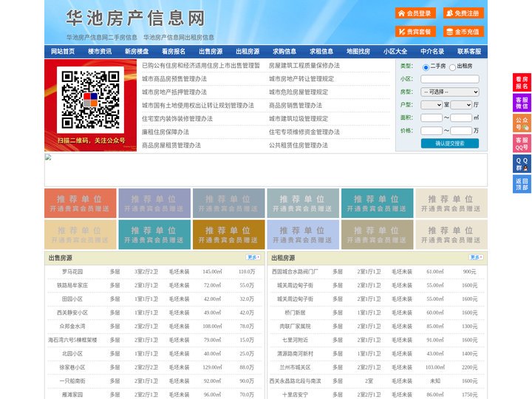The width and height of the screenshot is (532, 399).
Task: Select the 出租房 radio option
Action: pos(452,67)
